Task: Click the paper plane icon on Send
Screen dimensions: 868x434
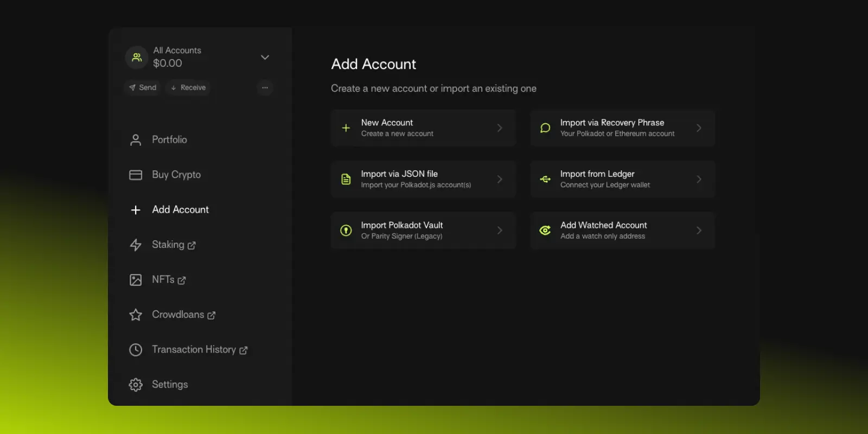Action: pyautogui.click(x=132, y=87)
